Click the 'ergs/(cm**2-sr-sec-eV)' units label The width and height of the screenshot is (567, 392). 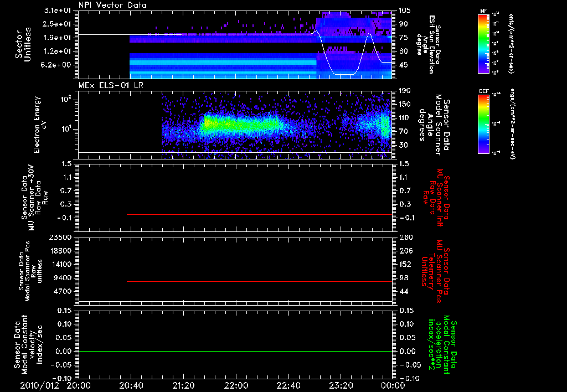click(x=512, y=124)
